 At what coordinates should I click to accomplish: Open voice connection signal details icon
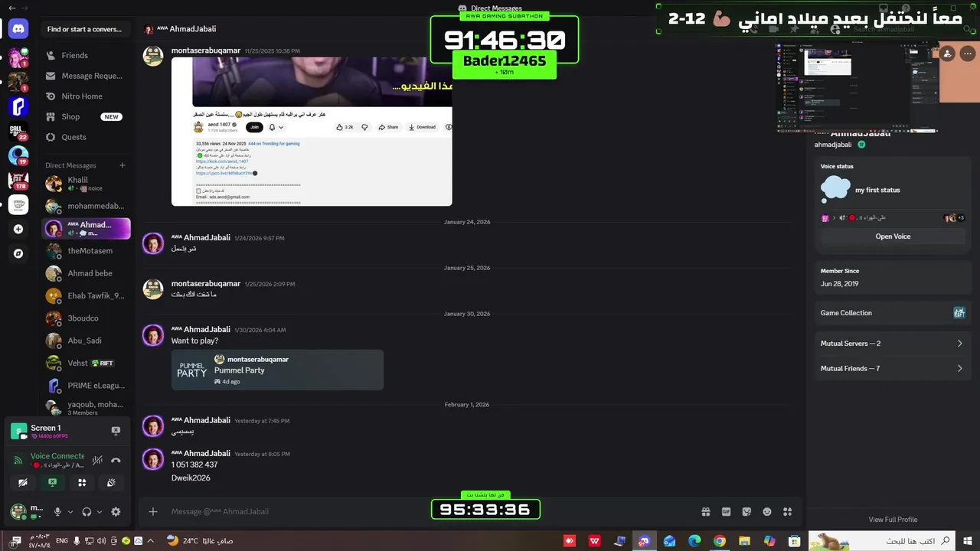(x=18, y=461)
